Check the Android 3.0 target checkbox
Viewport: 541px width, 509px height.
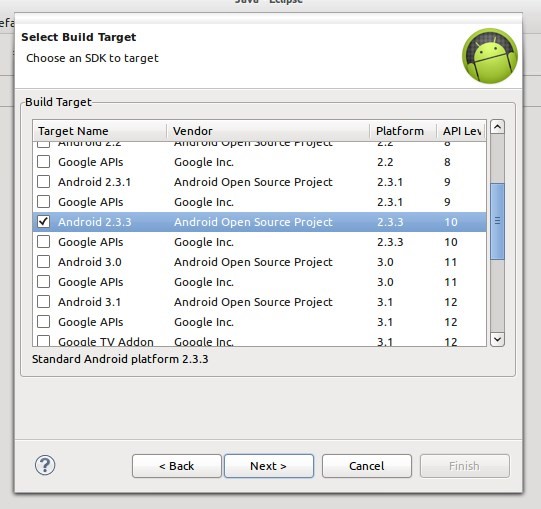[43, 262]
